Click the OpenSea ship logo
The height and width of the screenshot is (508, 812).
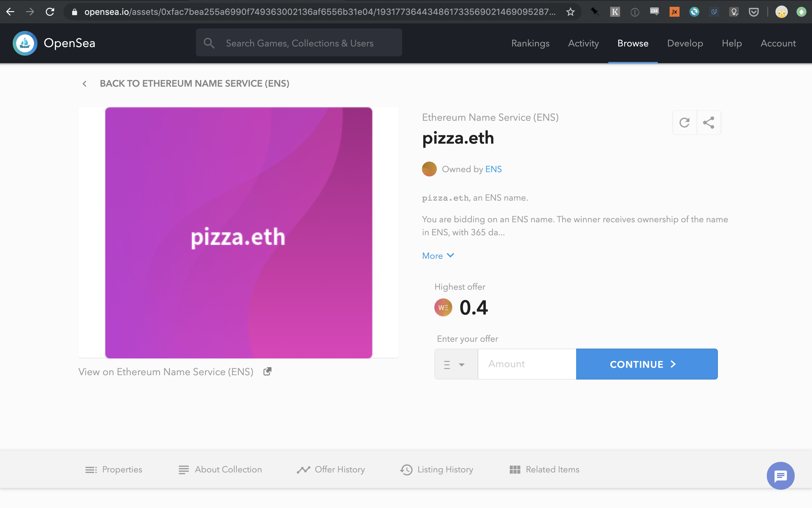[x=25, y=43]
